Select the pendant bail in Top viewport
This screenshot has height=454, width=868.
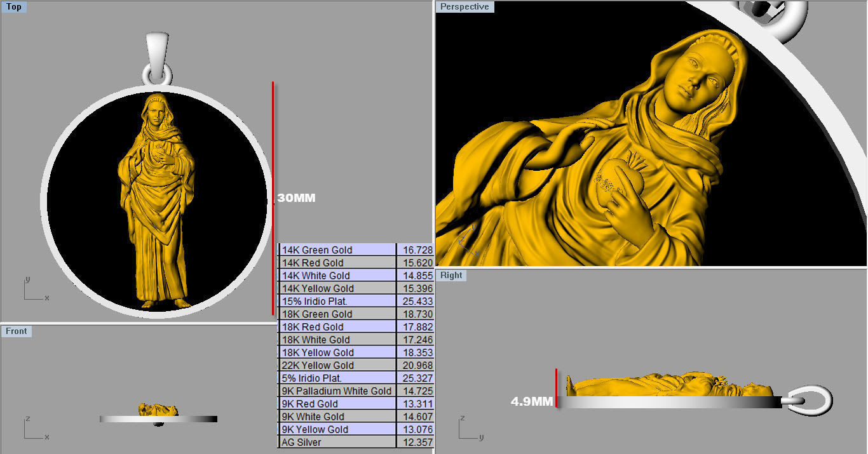click(158, 50)
